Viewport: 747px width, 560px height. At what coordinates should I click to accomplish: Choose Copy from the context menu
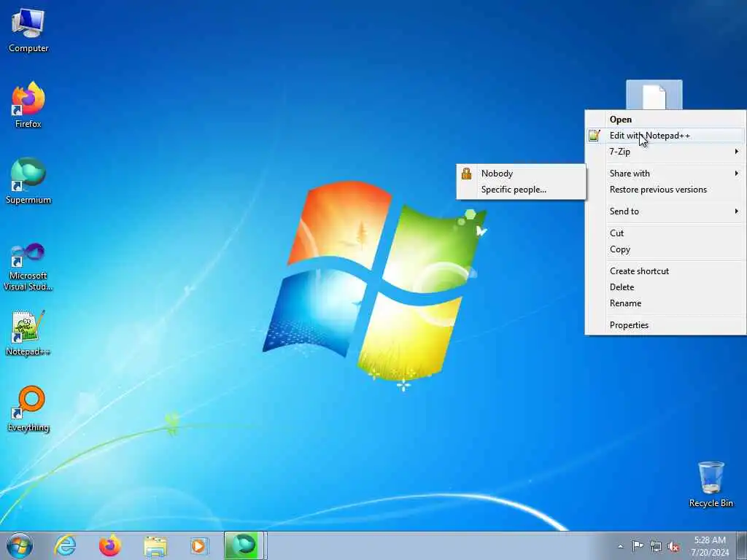click(665, 249)
